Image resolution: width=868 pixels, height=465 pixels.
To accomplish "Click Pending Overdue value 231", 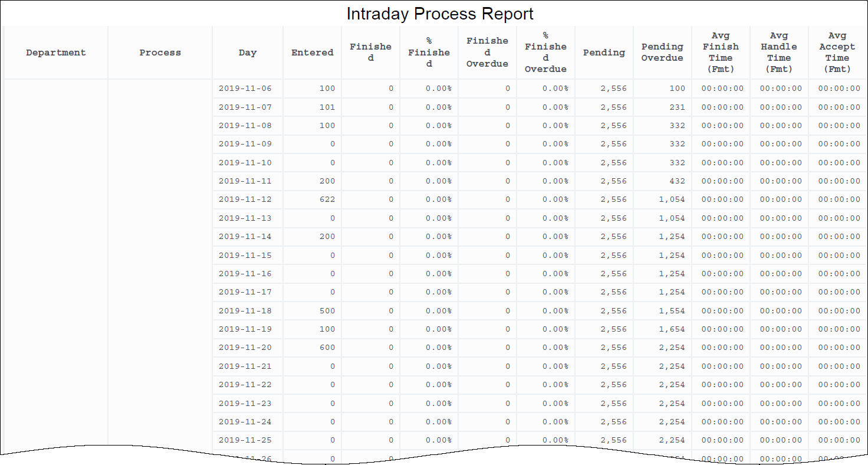I will coord(677,107).
